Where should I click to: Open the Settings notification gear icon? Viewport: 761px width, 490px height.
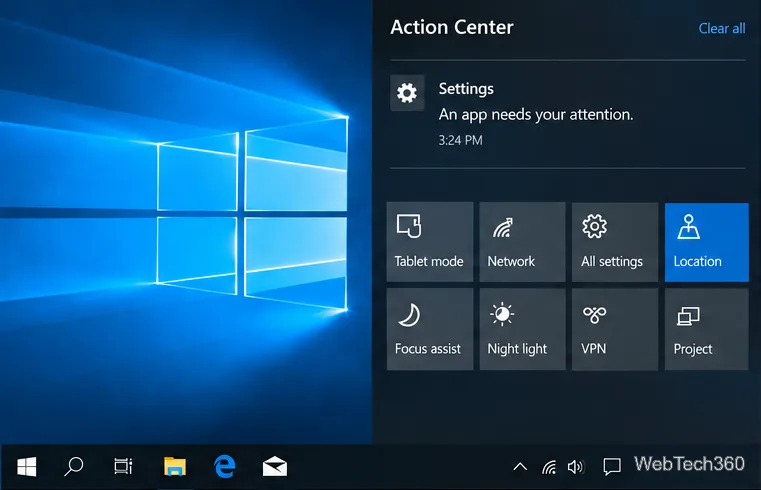point(407,92)
